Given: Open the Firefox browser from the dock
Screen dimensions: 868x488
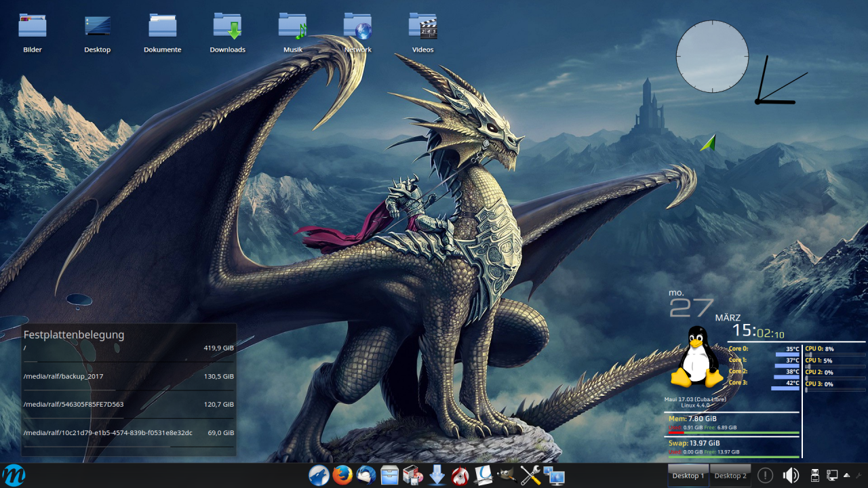Looking at the screenshot, I should pos(342,476).
